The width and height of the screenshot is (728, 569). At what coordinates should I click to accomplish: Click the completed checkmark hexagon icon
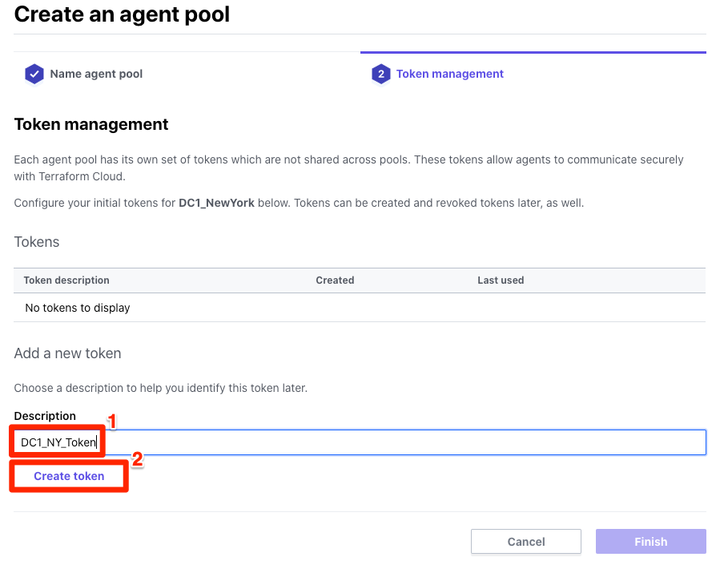(34, 74)
